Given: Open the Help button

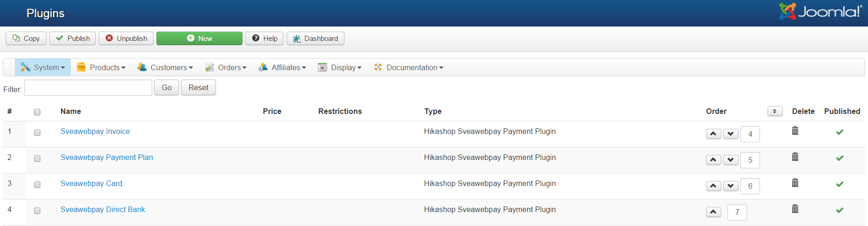Looking at the screenshot, I should [x=264, y=38].
